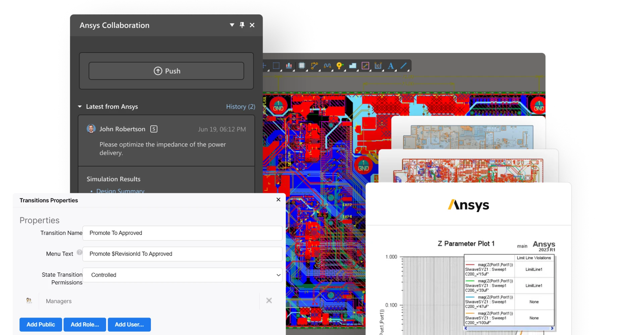This screenshot has width=644, height=335.
Task: Click the align objects bar-chart icon
Action: pos(289,66)
